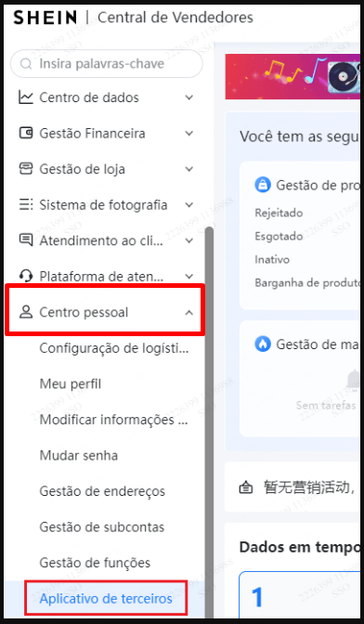Open Meu perfil menu item

tap(71, 384)
